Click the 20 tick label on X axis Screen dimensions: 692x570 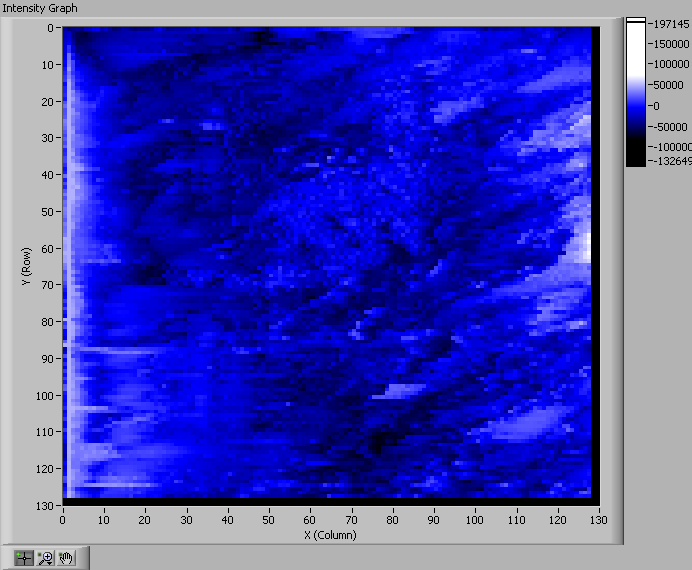[x=145, y=520]
